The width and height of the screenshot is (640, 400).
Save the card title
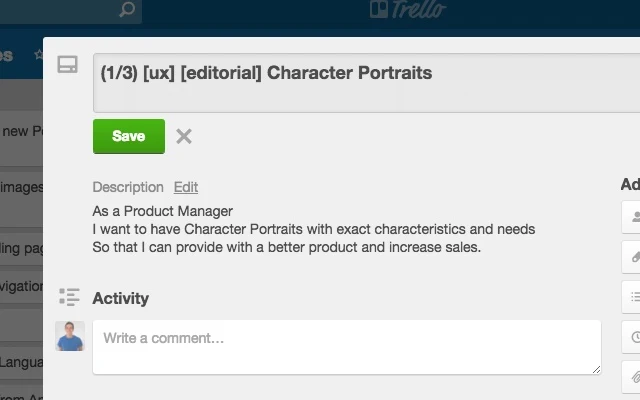(x=128, y=136)
